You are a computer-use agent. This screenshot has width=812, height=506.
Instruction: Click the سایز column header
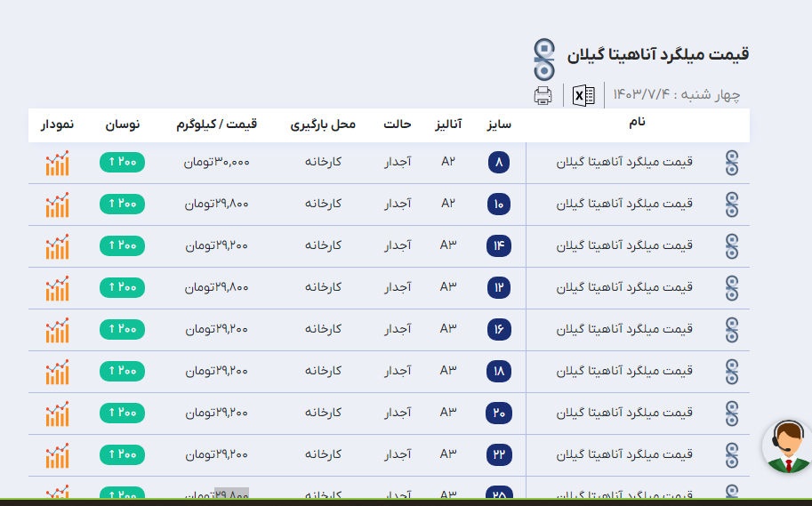click(x=499, y=124)
